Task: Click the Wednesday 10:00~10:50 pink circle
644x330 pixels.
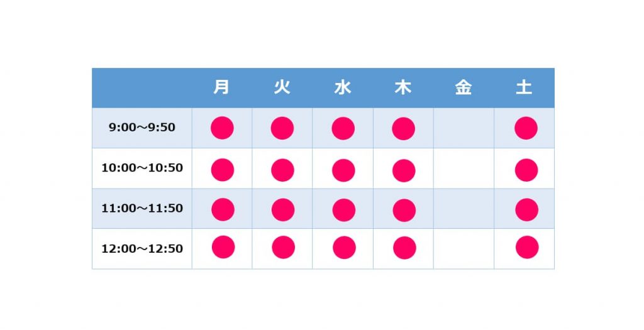Action: click(343, 170)
